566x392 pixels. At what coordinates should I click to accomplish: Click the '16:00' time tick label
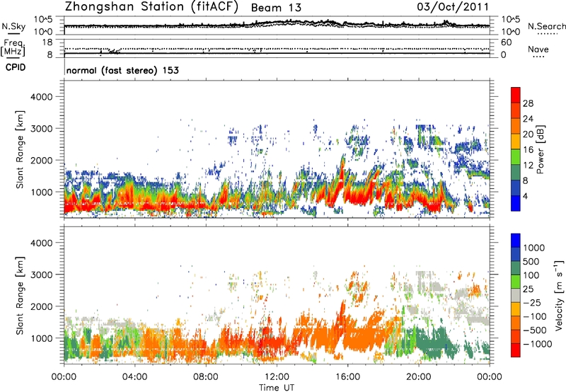point(347,377)
